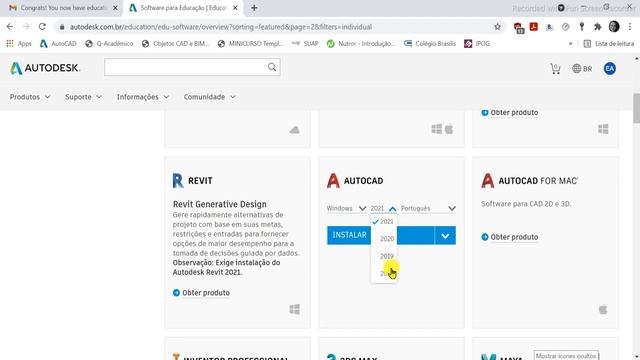Open the Lista de leitura reading list
Viewport: 640px width, 360px height.
coord(609,44)
